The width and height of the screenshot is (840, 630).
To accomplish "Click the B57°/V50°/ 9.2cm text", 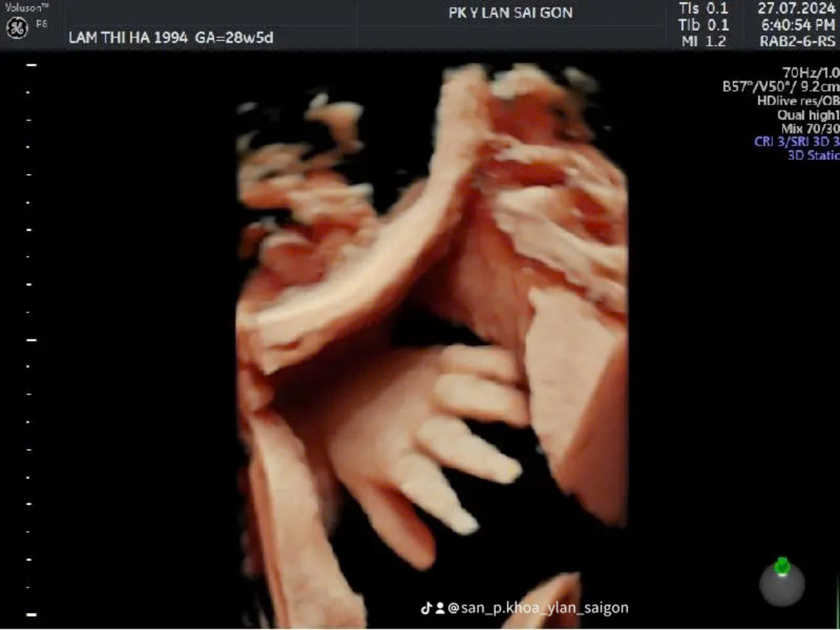I will click(781, 86).
